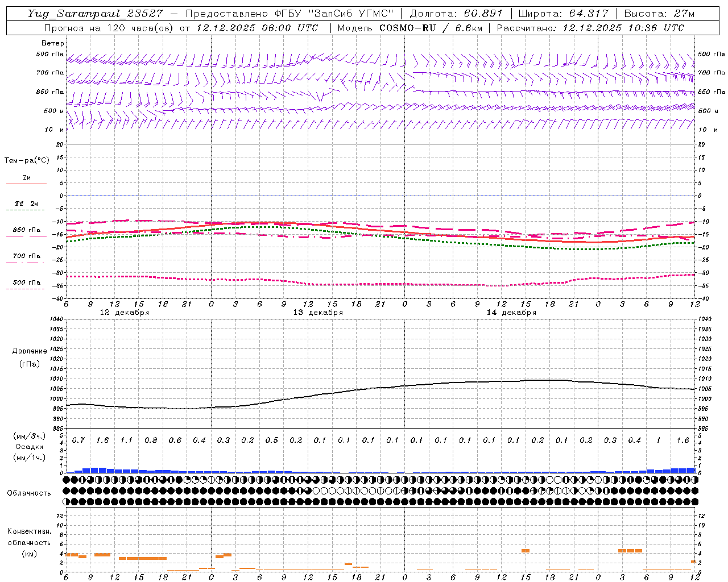Click the 700 гПа temperature legend label
The image size is (728, 582).
tap(26, 256)
